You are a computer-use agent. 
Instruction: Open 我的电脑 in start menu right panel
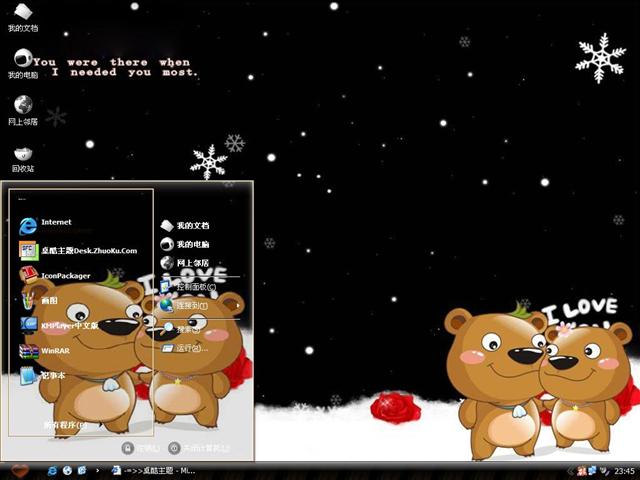tap(184, 244)
